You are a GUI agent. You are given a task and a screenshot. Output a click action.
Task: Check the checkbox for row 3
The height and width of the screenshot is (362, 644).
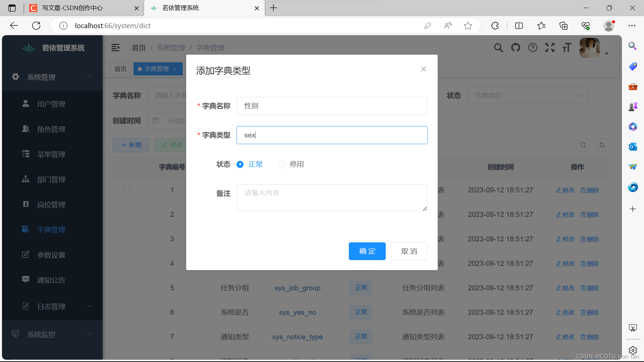click(x=126, y=239)
